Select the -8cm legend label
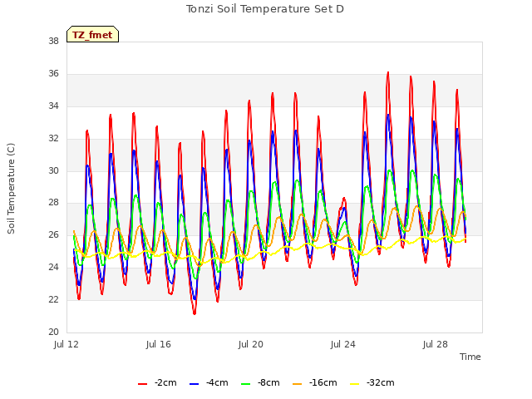The image size is (532, 399). point(268,382)
